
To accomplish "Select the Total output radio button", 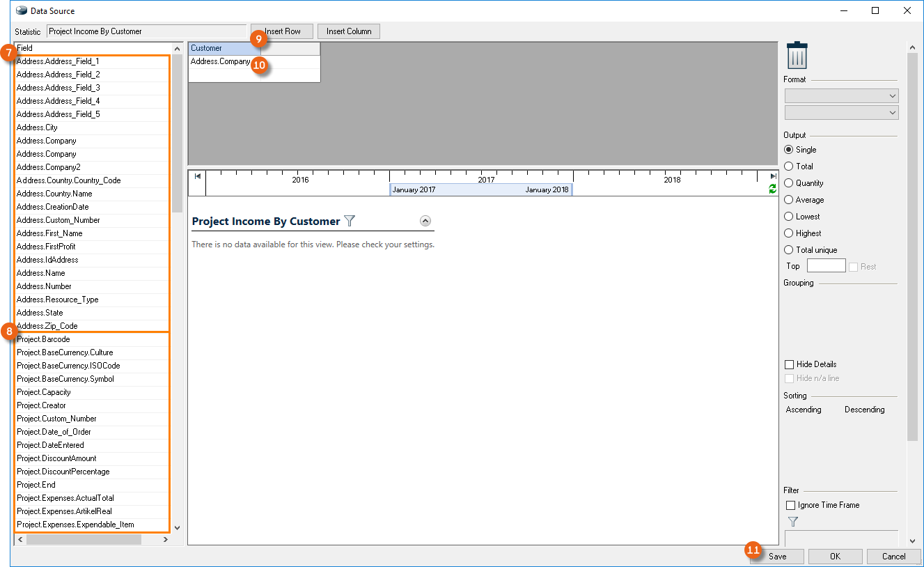I will pyautogui.click(x=789, y=166).
